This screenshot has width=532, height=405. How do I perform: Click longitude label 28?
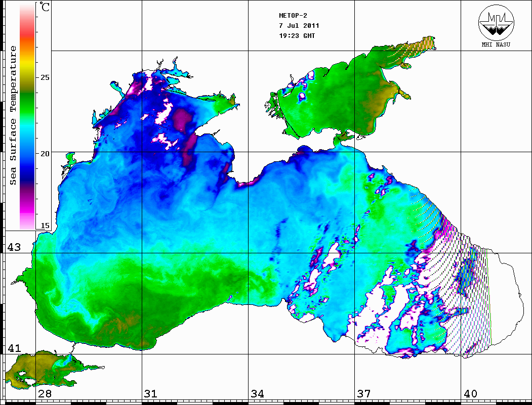[45, 393]
